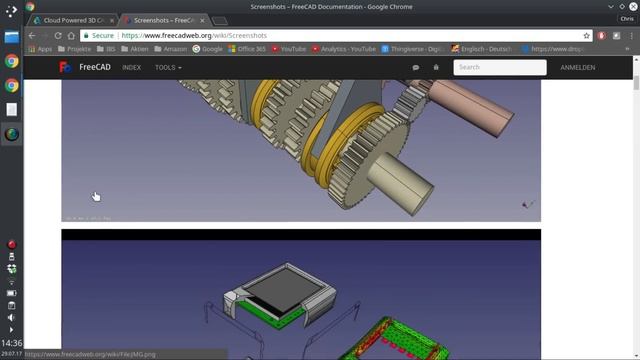Click the gift icon in the site header
Screen dimensions: 640x360
(436, 67)
